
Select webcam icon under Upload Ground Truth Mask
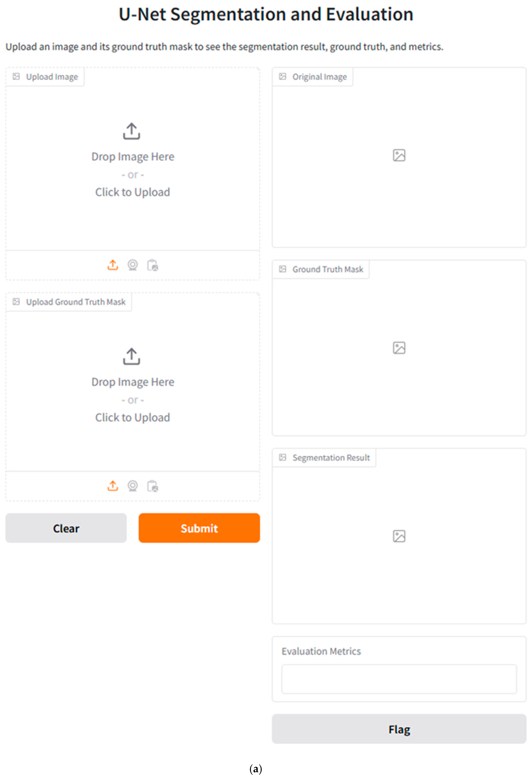click(x=133, y=485)
